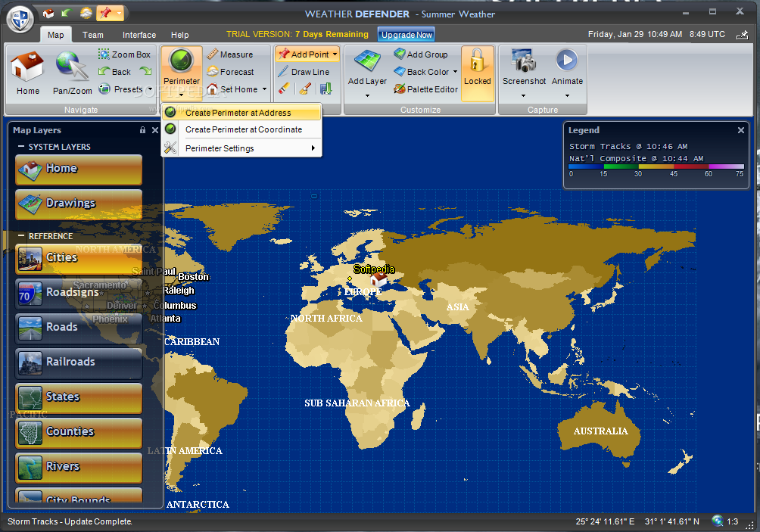
Task: Open the Help tab
Action: [179, 35]
